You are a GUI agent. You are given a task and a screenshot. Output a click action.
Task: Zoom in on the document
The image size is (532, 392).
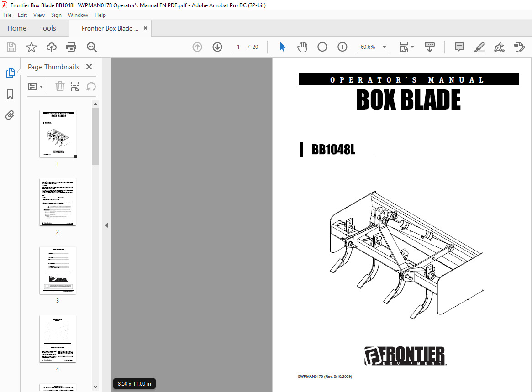point(342,47)
